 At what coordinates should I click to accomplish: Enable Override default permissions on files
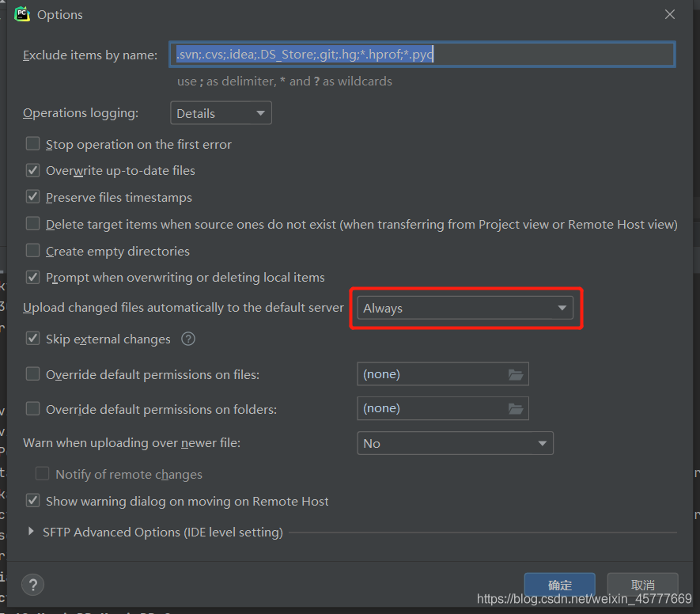(33, 374)
